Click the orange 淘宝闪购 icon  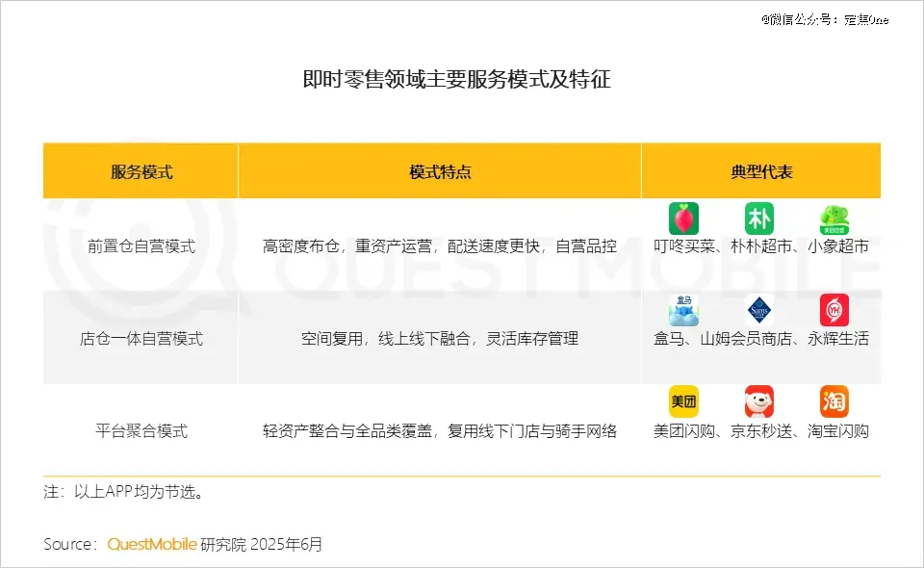click(x=834, y=400)
